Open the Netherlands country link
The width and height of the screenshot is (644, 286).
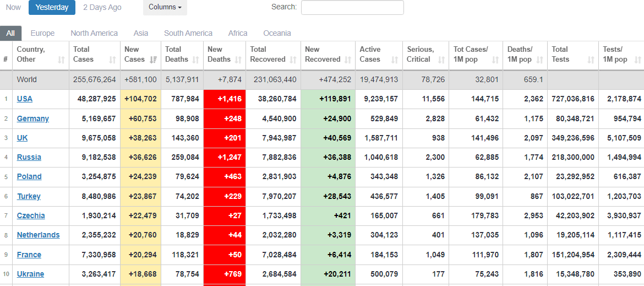point(38,235)
